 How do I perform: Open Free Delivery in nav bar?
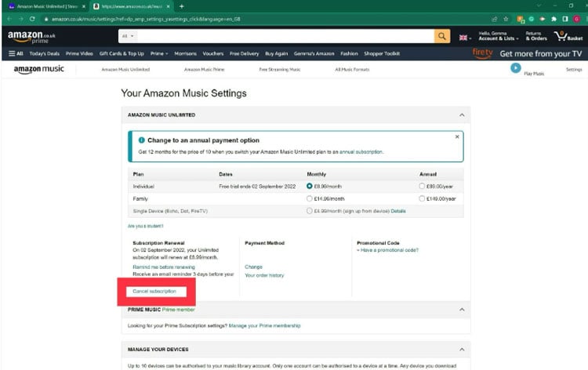point(244,53)
